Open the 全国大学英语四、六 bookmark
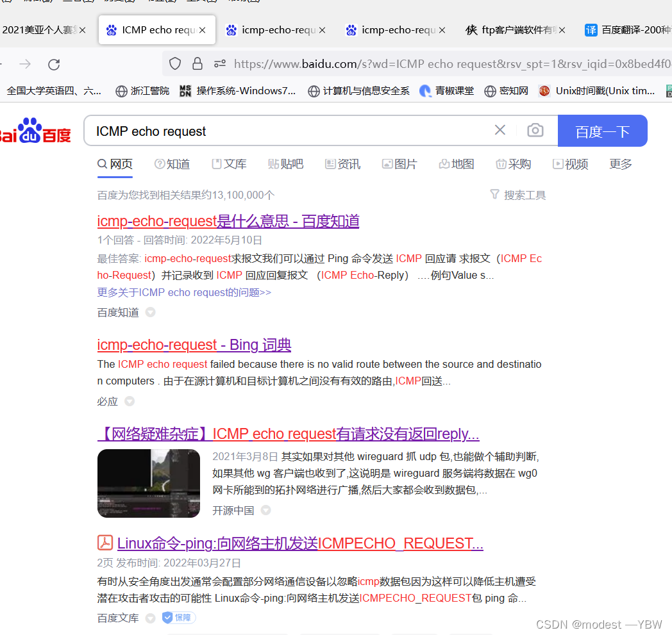672x635 pixels. pyautogui.click(x=54, y=91)
